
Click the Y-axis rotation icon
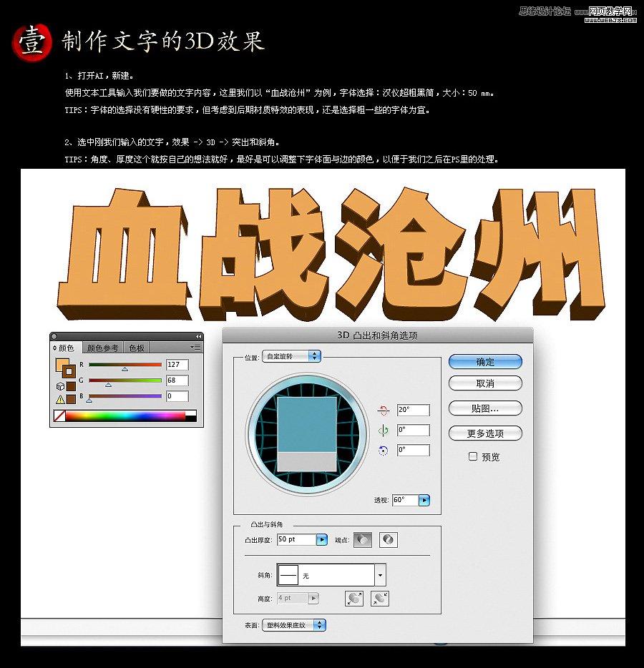point(383,431)
